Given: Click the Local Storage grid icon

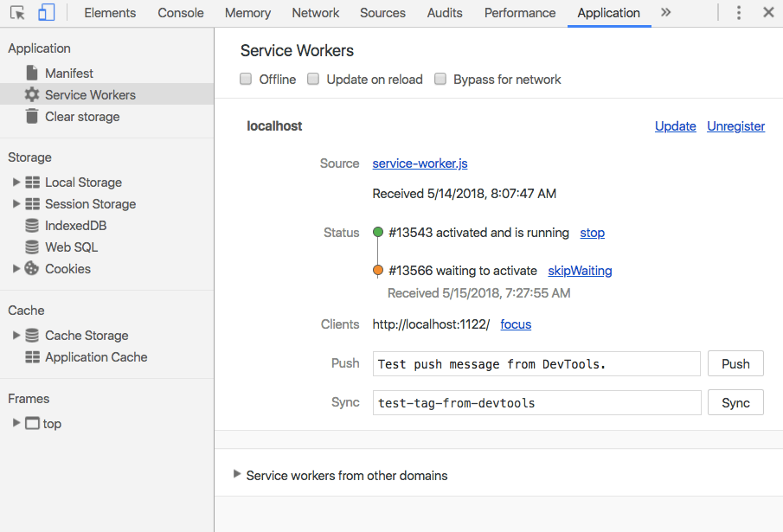Looking at the screenshot, I should tap(33, 183).
